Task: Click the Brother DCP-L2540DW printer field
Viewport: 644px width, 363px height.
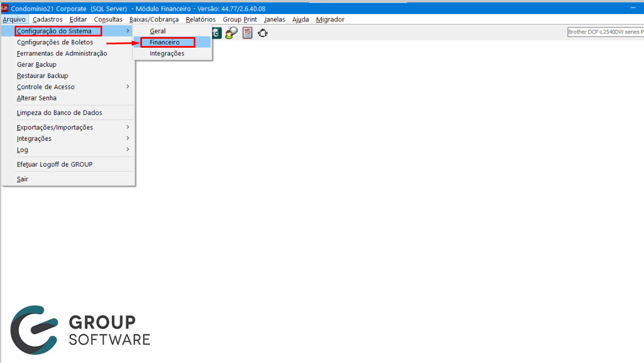Action: pyautogui.click(x=605, y=31)
